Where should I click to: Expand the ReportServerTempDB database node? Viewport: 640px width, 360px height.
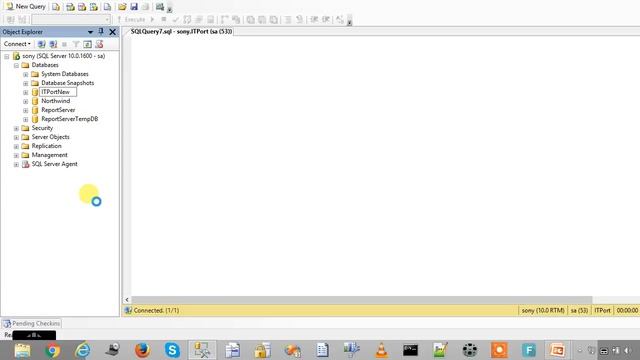(25, 119)
